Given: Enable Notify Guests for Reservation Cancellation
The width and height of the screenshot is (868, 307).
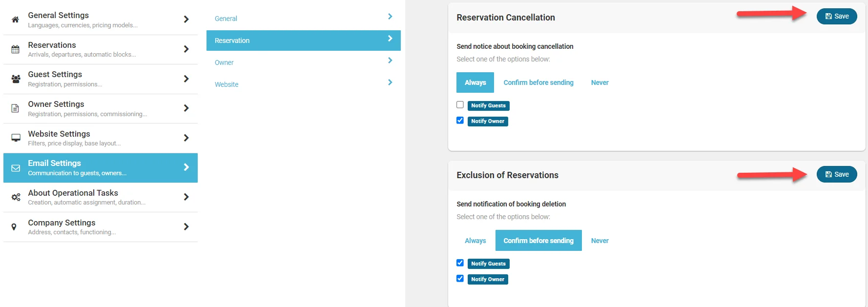Looking at the screenshot, I should click(460, 105).
